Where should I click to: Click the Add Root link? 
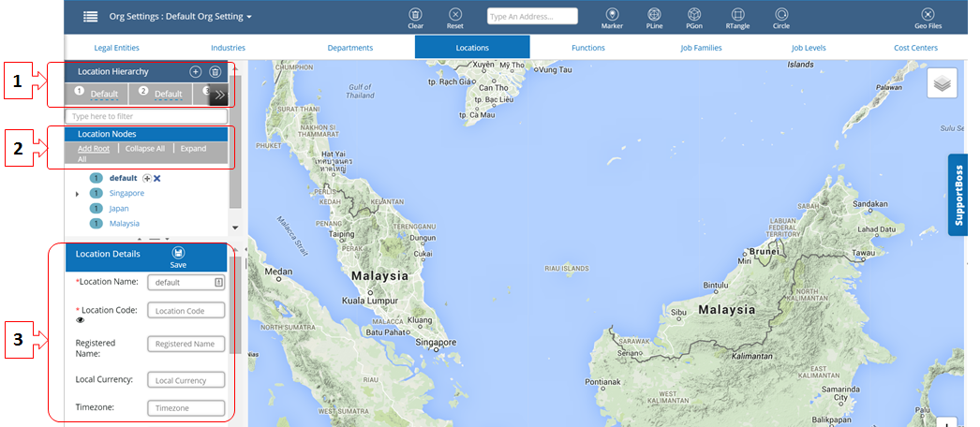[94, 149]
